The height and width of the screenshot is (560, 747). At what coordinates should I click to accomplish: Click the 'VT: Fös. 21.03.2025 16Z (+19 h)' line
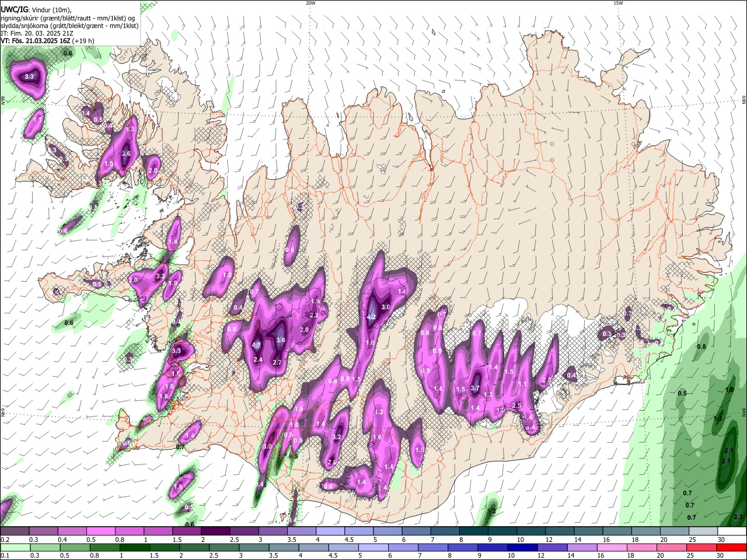click(x=47, y=41)
